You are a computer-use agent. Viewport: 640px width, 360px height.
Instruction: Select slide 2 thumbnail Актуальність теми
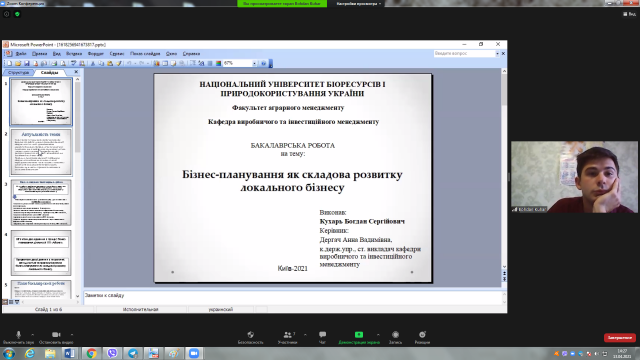pyautogui.click(x=41, y=152)
